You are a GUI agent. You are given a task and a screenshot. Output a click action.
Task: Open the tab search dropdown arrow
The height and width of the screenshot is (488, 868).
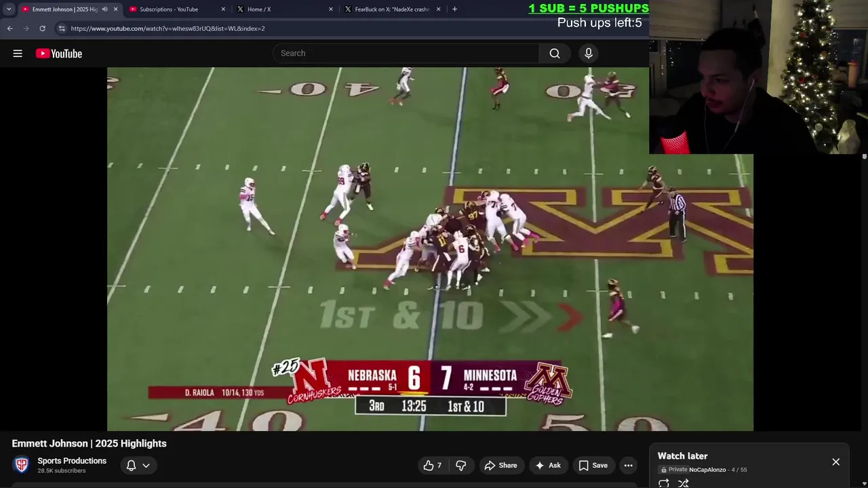coord(9,9)
